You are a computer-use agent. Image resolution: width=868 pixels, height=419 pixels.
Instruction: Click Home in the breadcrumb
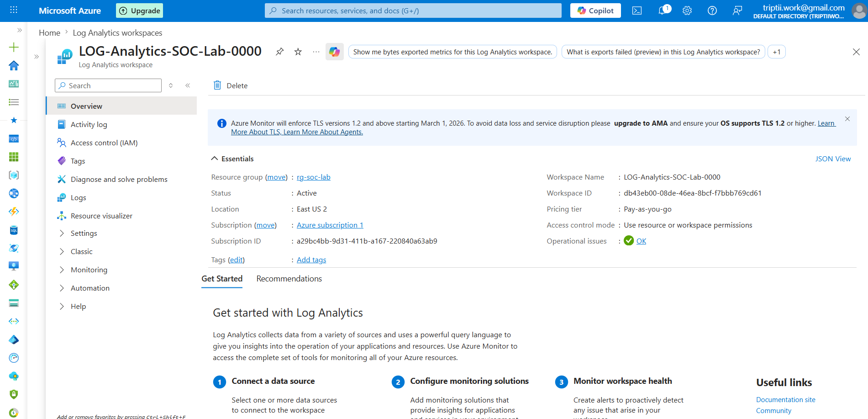[x=49, y=33]
